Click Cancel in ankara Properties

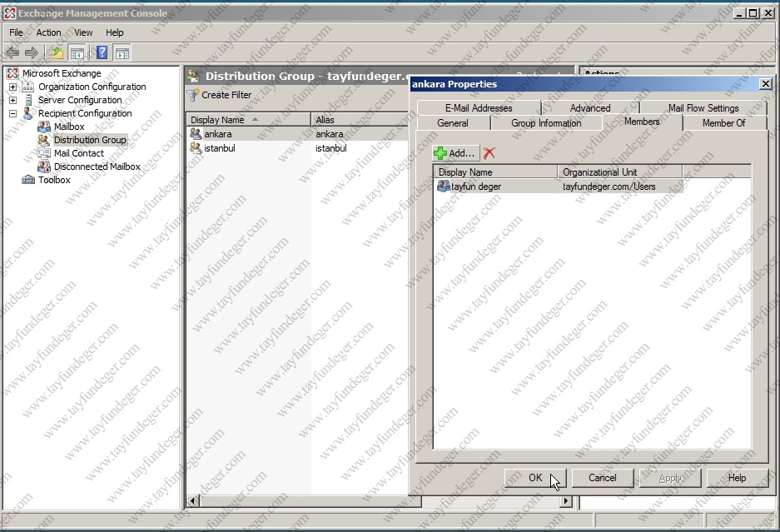(603, 478)
